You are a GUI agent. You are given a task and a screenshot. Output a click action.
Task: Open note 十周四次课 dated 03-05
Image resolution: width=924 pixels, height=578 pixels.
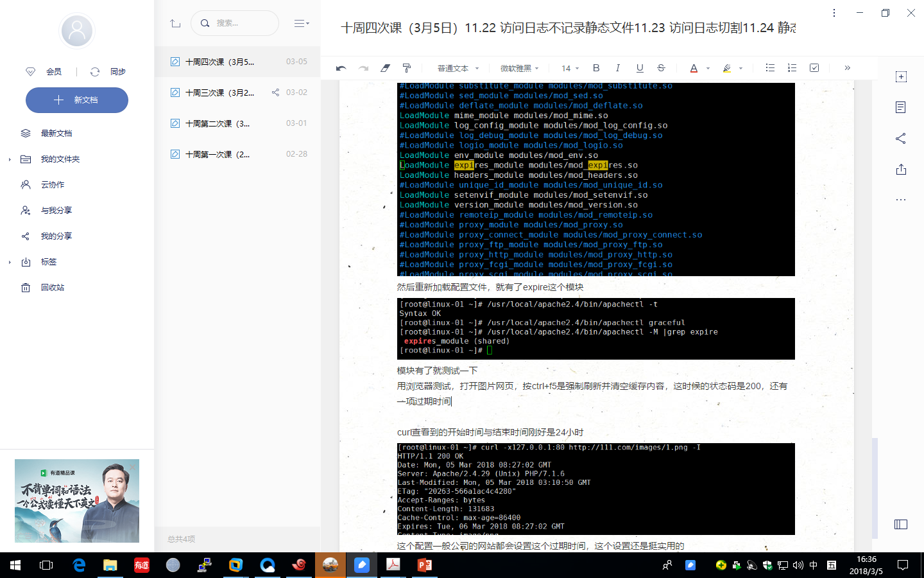237,62
